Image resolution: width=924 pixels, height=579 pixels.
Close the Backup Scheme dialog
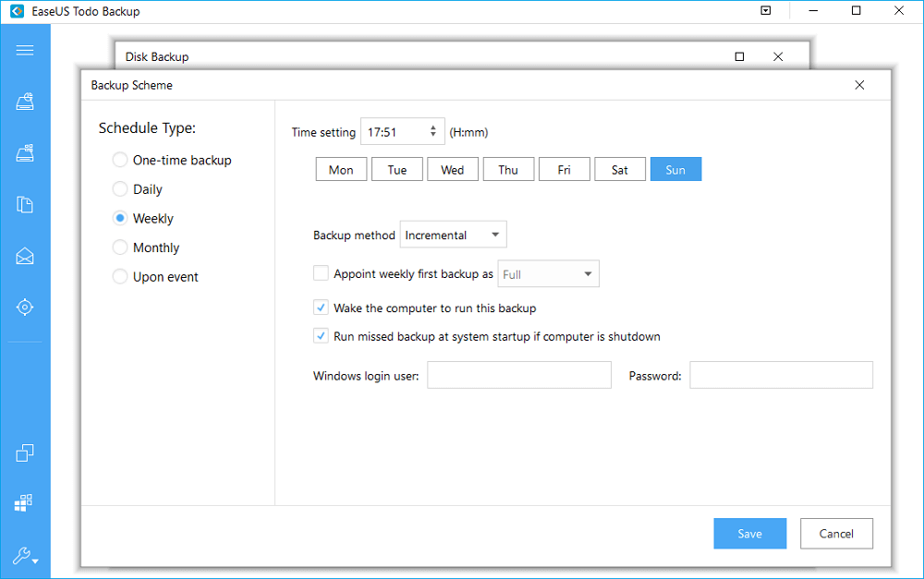859,85
